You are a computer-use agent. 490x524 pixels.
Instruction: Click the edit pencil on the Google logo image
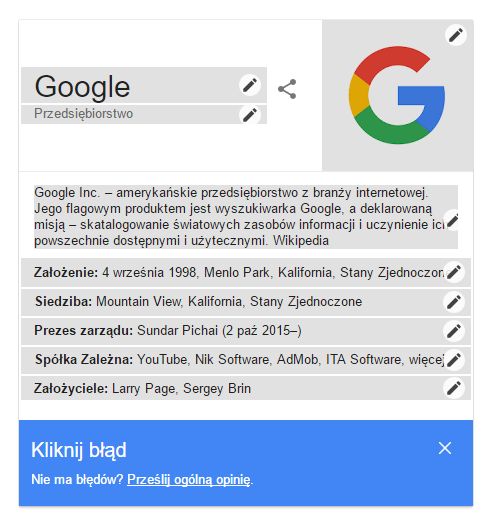(x=456, y=34)
